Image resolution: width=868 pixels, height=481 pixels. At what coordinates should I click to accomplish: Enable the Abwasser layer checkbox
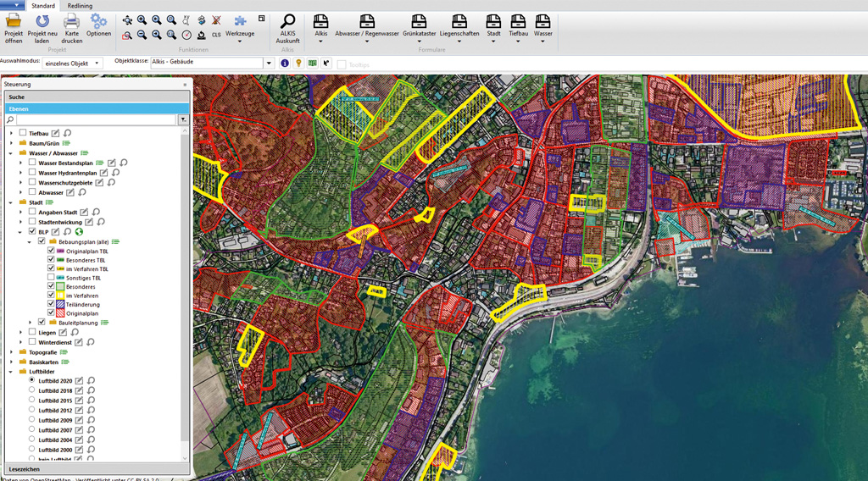[32, 192]
